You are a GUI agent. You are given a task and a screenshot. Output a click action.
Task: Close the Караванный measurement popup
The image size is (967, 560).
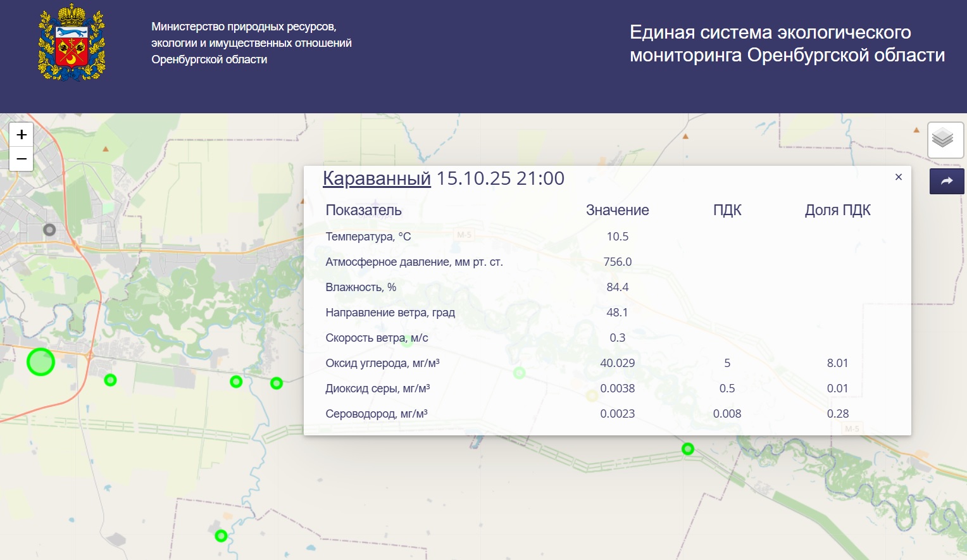click(898, 177)
